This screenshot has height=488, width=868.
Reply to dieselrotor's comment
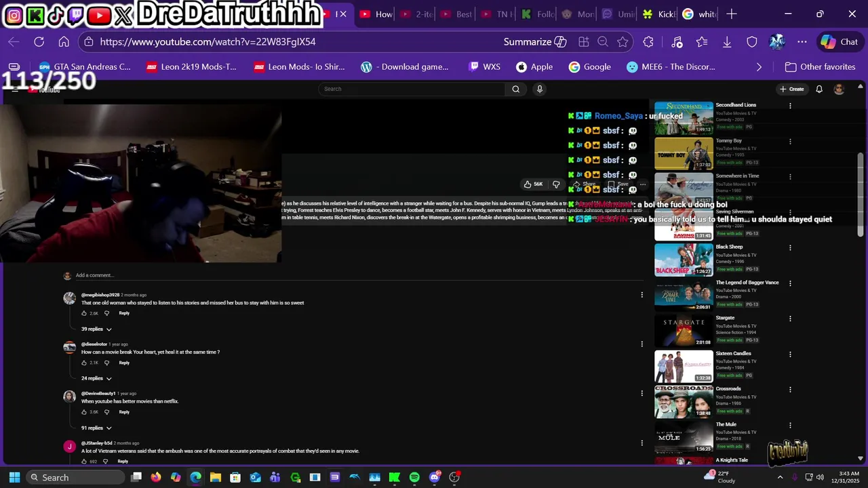(124, 363)
